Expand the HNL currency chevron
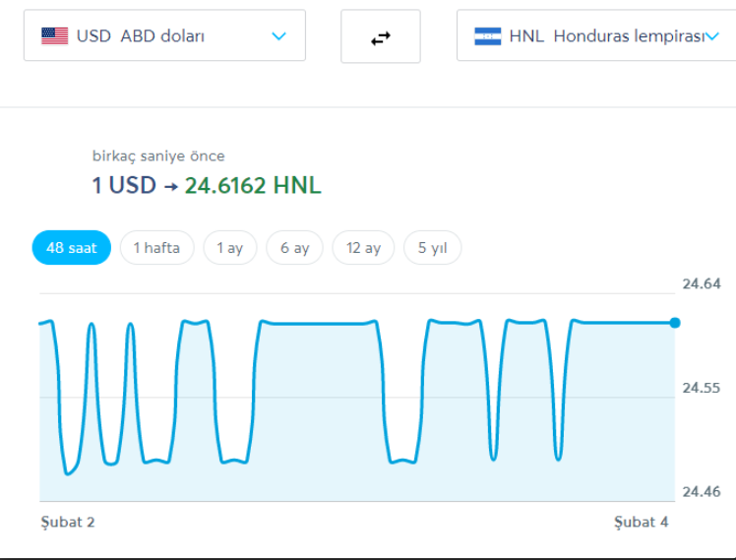This screenshot has height=560, width=736. coord(711,36)
